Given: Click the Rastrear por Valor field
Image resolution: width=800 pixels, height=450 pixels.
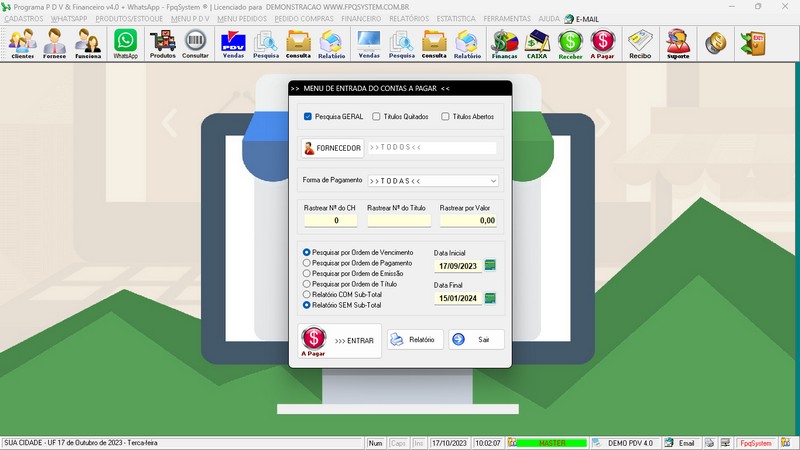Looking at the screenshot, I should [x=468, y=220].
